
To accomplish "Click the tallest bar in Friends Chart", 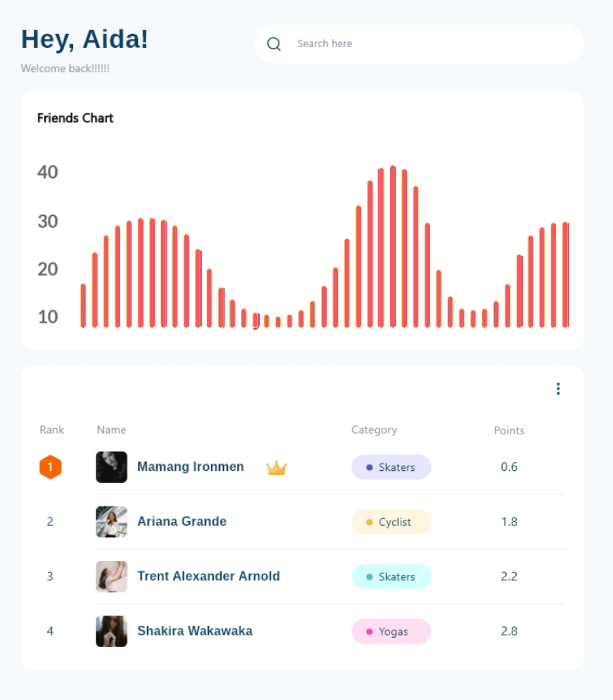I will 393,247.
